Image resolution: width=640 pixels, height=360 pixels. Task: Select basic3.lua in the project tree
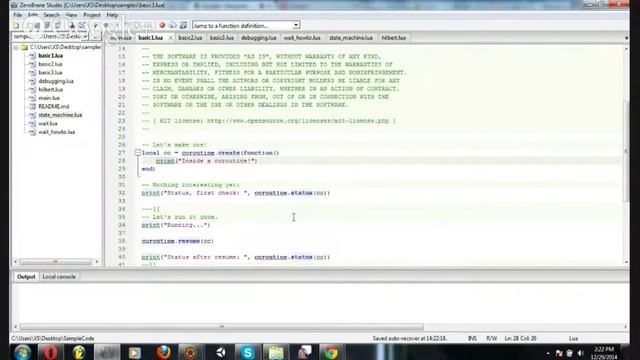[51, 72]
